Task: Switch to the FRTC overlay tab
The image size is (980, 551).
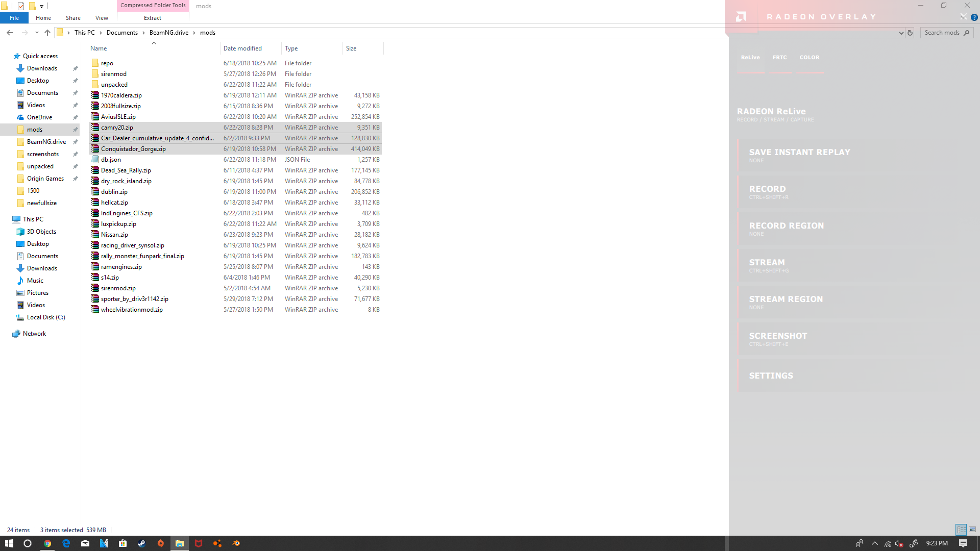Action: tap(779, 58)
